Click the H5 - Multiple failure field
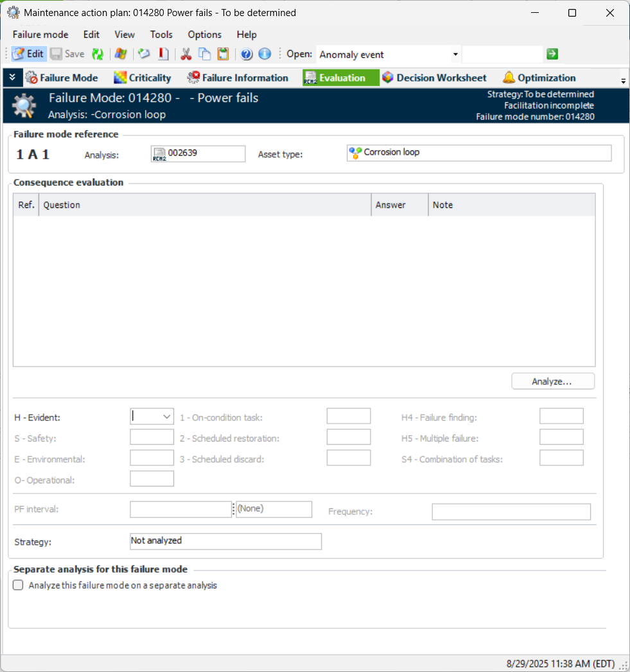630x672 pixels. click(x=561, y=437)
